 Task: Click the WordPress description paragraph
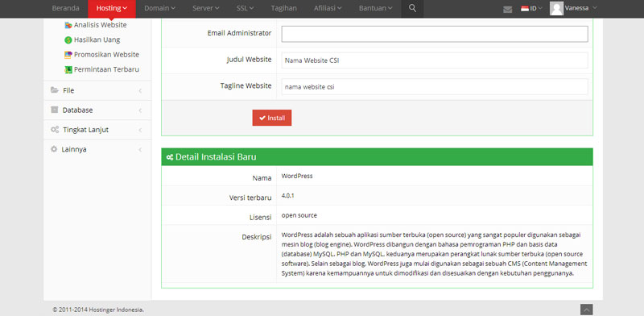(x=435, y=254)
